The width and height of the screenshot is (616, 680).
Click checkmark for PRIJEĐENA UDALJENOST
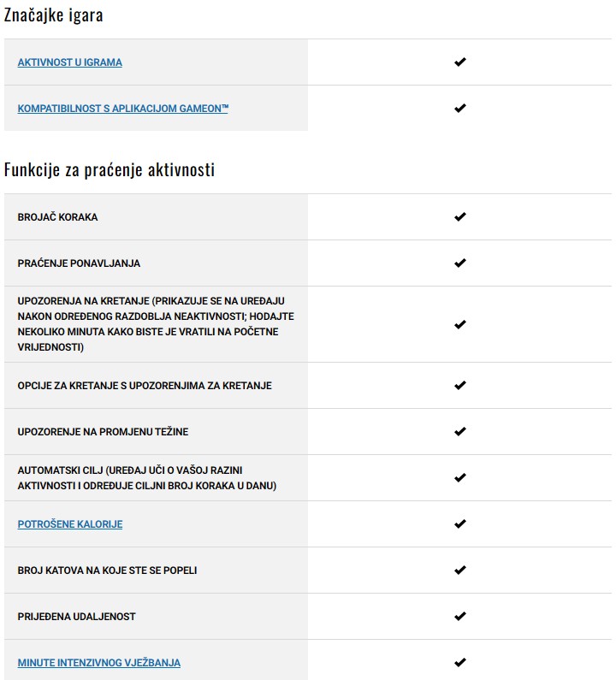460,617
